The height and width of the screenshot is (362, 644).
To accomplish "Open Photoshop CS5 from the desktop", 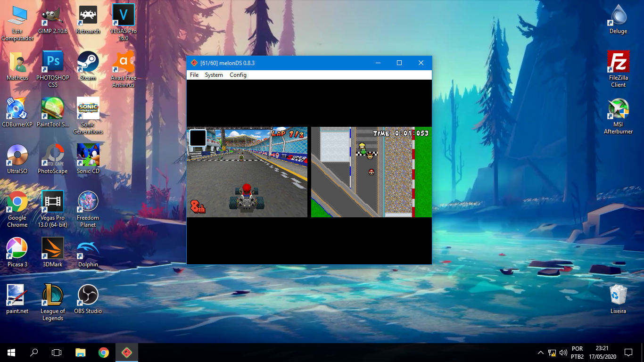I will tap(52, 61).
